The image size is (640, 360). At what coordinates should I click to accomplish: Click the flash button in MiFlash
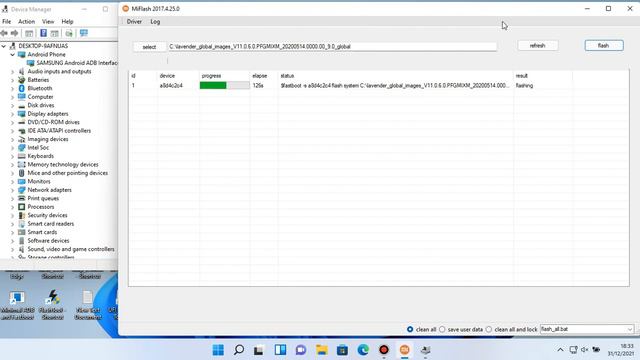click(x=604, y=46)
